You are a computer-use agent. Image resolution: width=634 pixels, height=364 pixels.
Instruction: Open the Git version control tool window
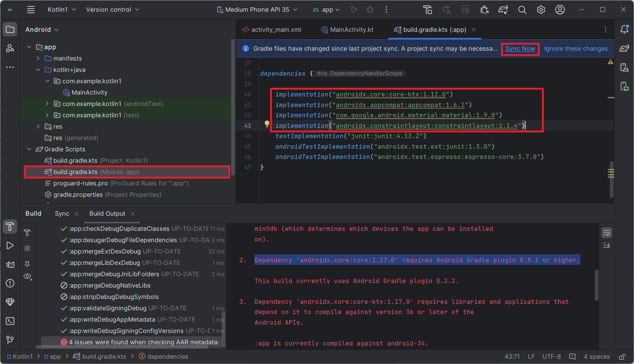[10, 340]
